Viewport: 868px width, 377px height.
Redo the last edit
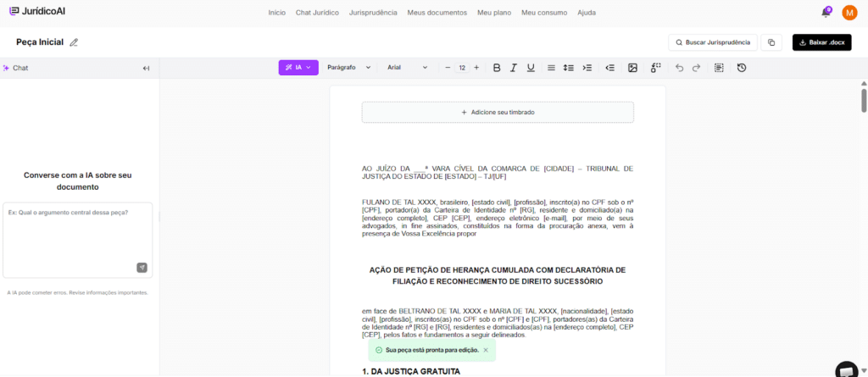(697, 68)
